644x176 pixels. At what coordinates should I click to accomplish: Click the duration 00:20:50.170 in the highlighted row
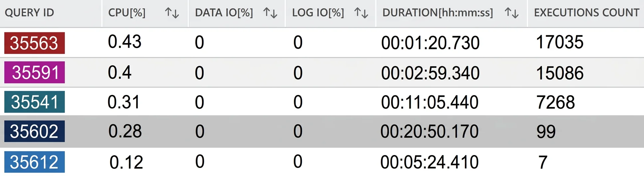tap(429, 131)
